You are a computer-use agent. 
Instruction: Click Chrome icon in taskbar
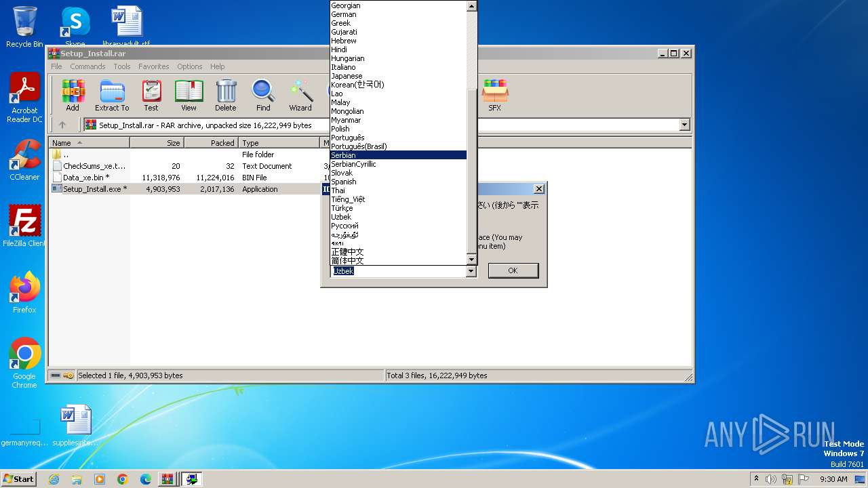(x=123, y=479)
